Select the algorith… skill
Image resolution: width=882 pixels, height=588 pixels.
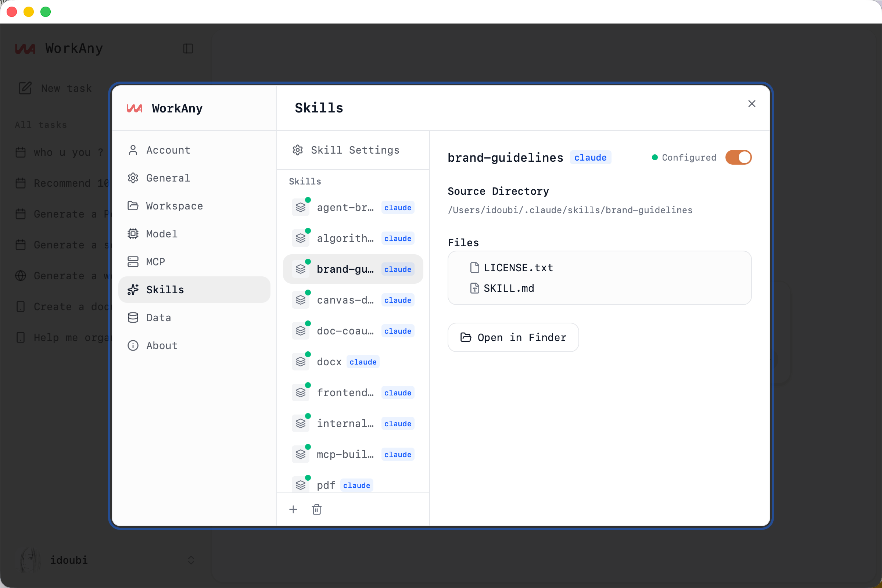353,238
